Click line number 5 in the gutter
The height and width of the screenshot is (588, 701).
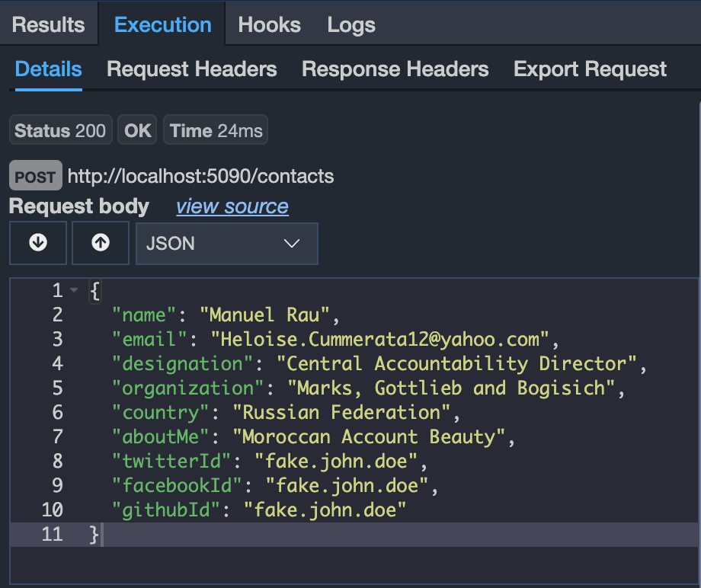(x=58, y=388)
